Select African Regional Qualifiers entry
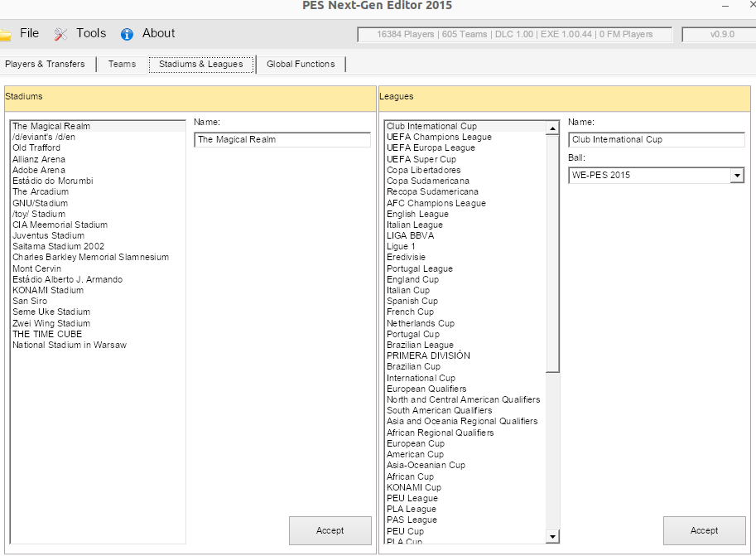Image resolution: width=756 pixels, height=556 pixels. [465, 433]
